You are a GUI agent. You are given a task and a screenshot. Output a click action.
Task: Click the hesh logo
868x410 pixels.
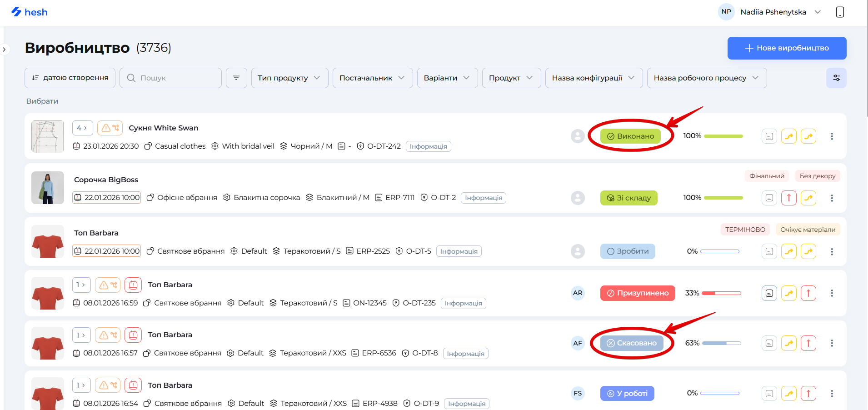(30, 12)
